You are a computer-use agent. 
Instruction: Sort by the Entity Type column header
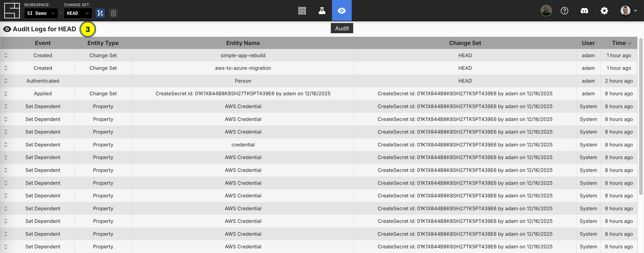coord(103,43)
